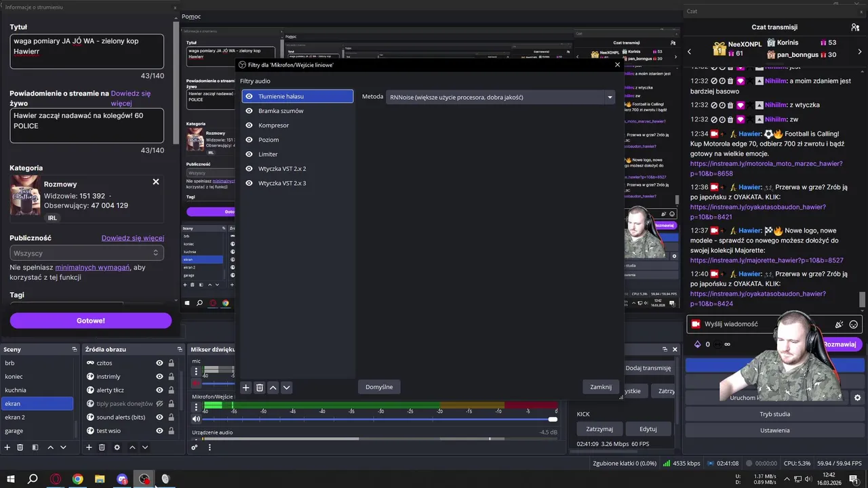The height and width of the screenshot is (488, 868).
Task: Hide the sound alerts (bits) source
Action: coord(159,418)
